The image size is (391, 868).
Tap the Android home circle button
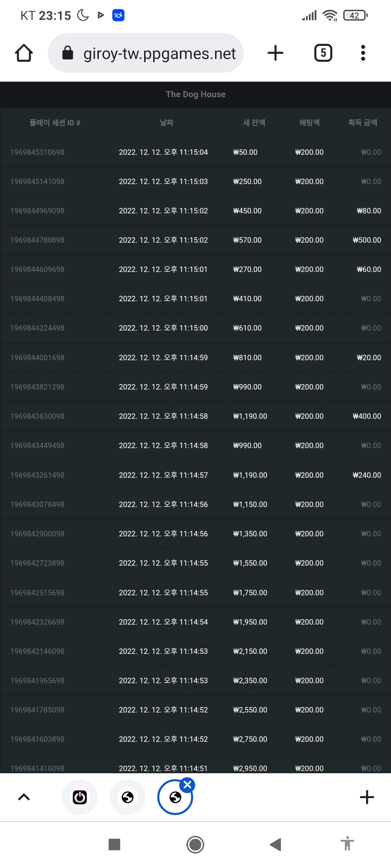point(195,845)
